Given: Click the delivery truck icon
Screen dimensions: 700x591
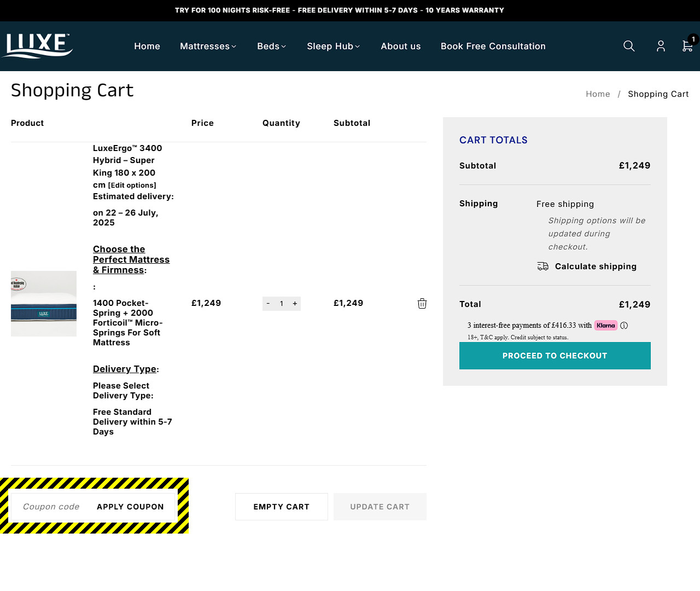Looking at the screenshot, I should coord(542,266).
